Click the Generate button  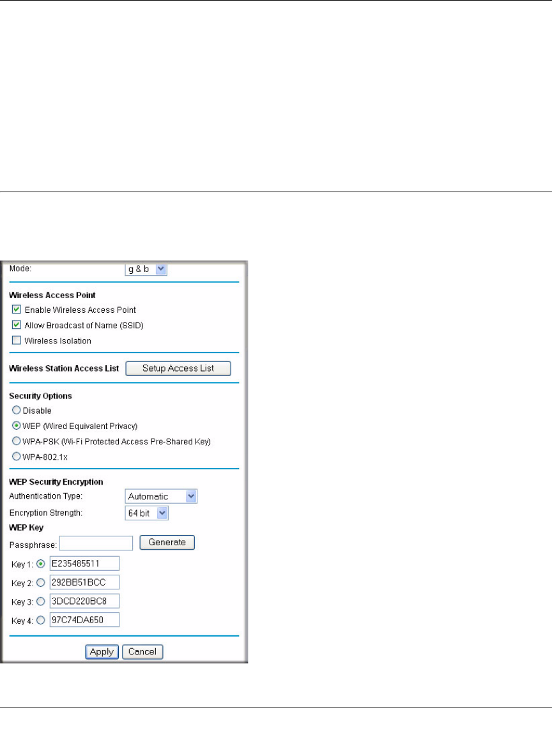pyautogui.click(x=167, y=542)
